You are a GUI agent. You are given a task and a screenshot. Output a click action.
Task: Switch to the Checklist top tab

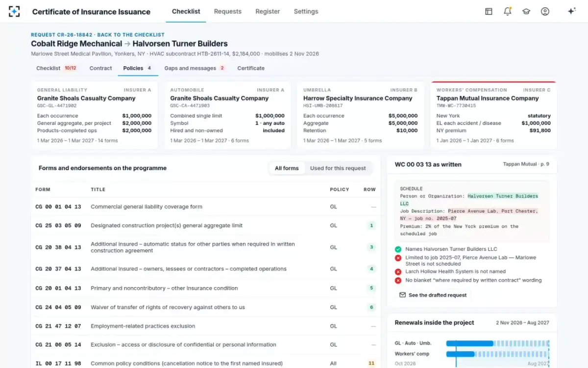(x=186, y=11)
